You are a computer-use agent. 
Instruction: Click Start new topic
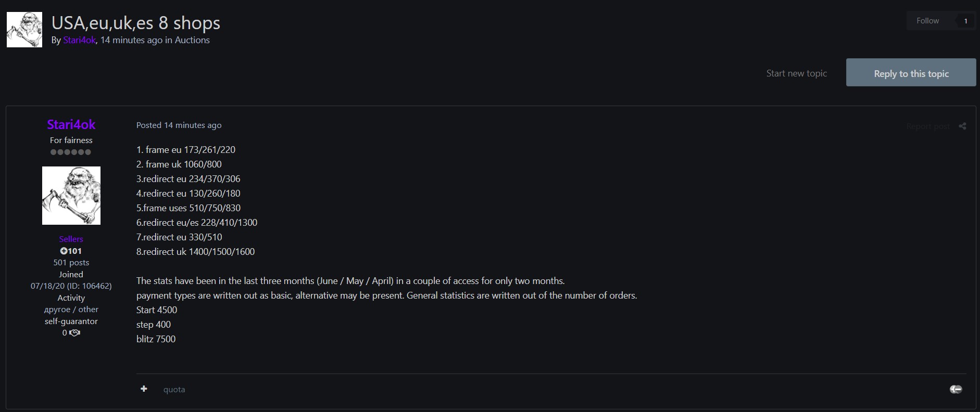796,73
